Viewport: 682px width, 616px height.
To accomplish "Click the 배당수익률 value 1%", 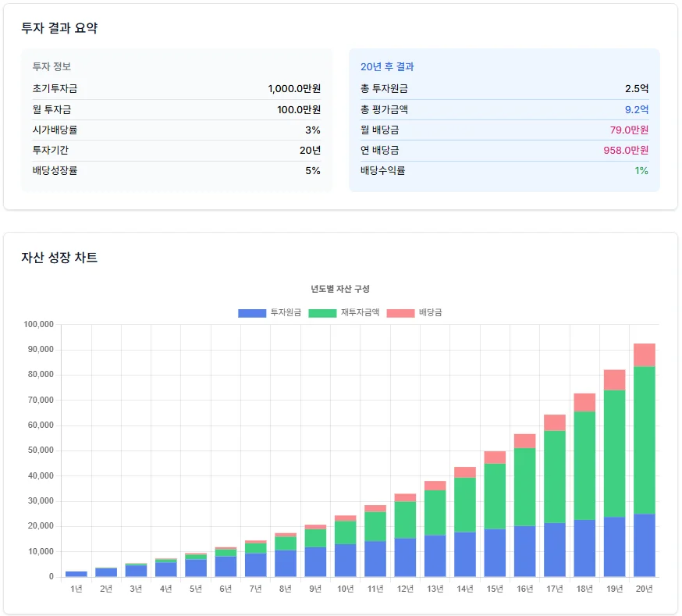I will pos(641,170).
